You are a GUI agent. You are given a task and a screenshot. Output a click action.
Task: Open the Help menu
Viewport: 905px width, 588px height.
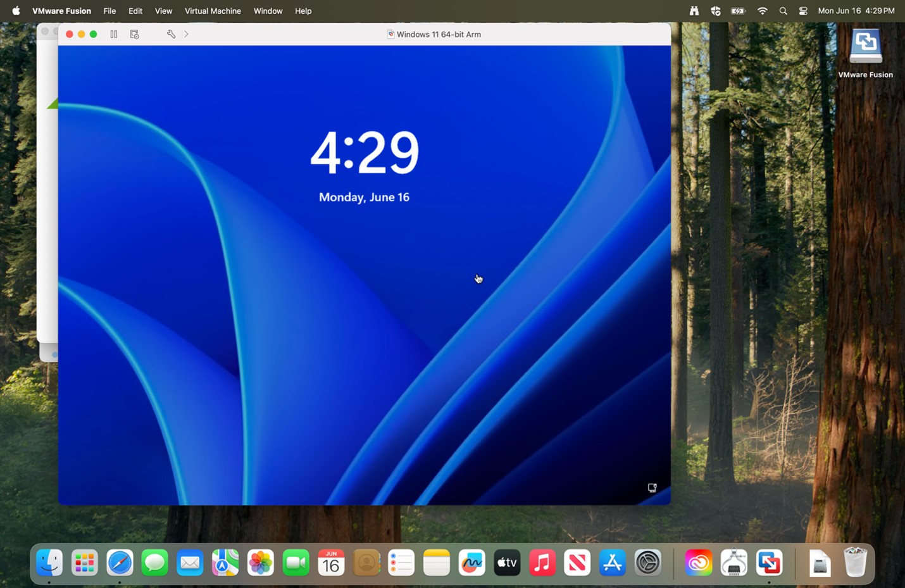(303, 11)
